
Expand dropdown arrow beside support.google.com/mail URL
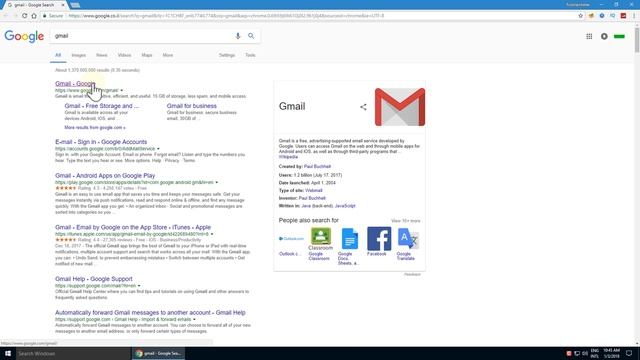click(x=139, y=286)
